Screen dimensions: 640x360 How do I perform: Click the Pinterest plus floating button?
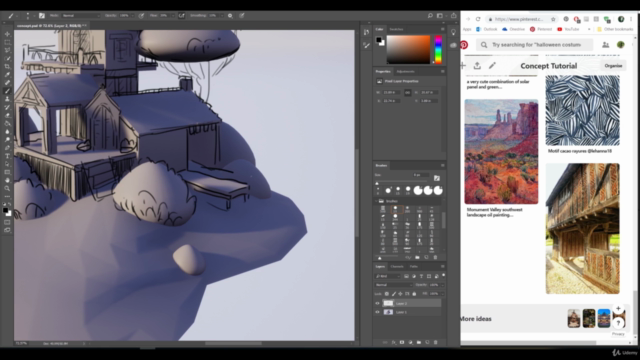[618, 309]
